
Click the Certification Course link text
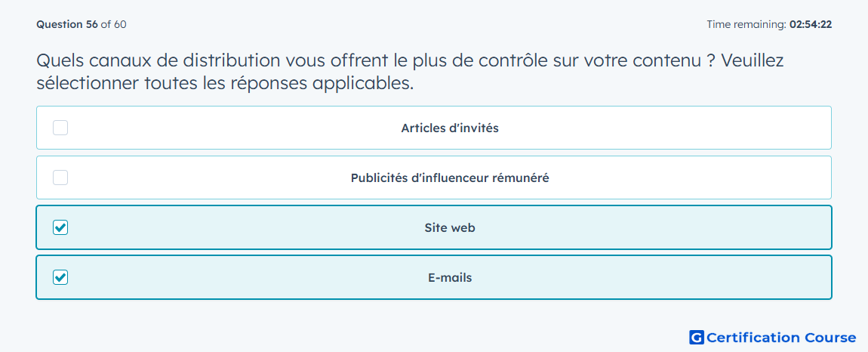(782, 338)
